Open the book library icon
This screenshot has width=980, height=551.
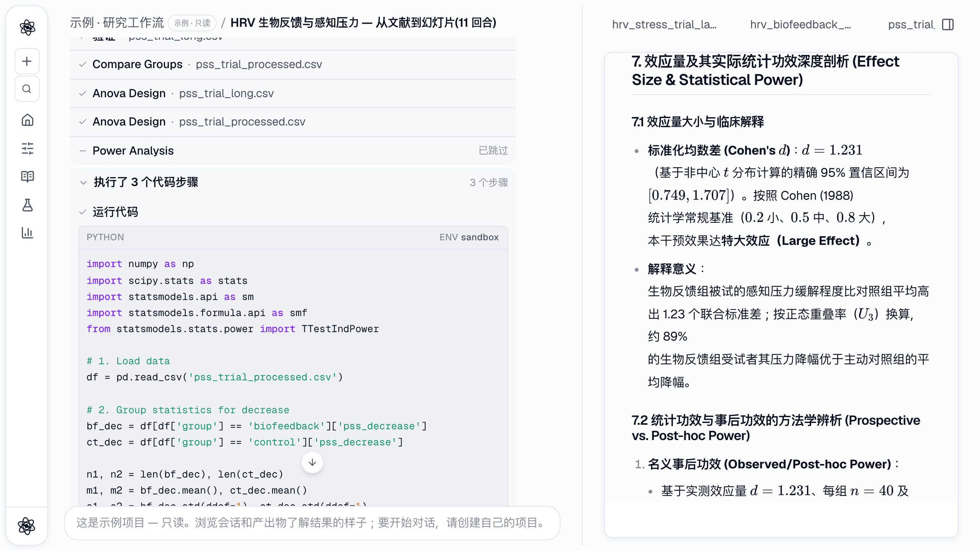(x=27, y=176)
